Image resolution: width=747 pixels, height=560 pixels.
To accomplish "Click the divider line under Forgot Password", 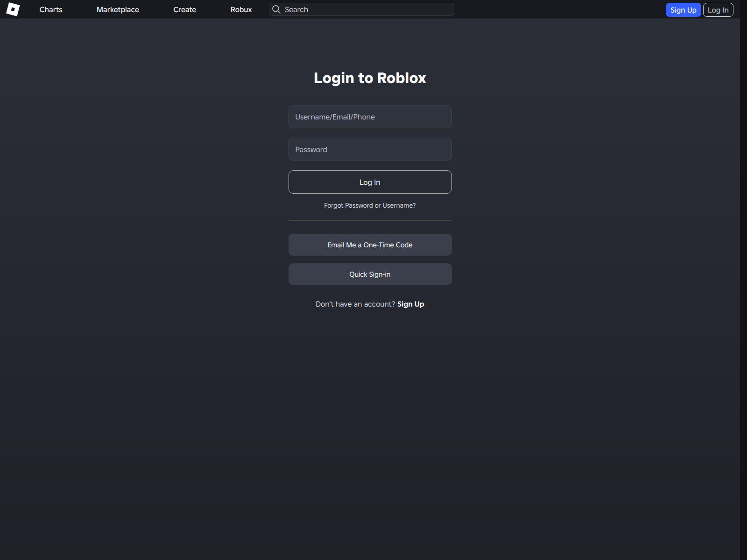I will (x=370, y=220).
